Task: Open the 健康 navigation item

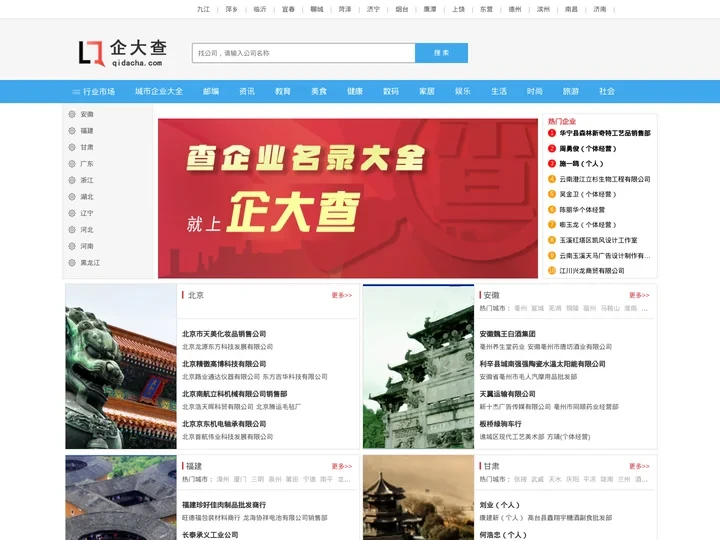Action: (x=355, y=91)
